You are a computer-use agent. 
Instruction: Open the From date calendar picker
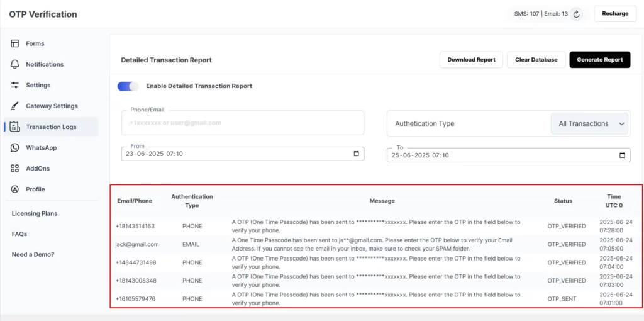357,154
